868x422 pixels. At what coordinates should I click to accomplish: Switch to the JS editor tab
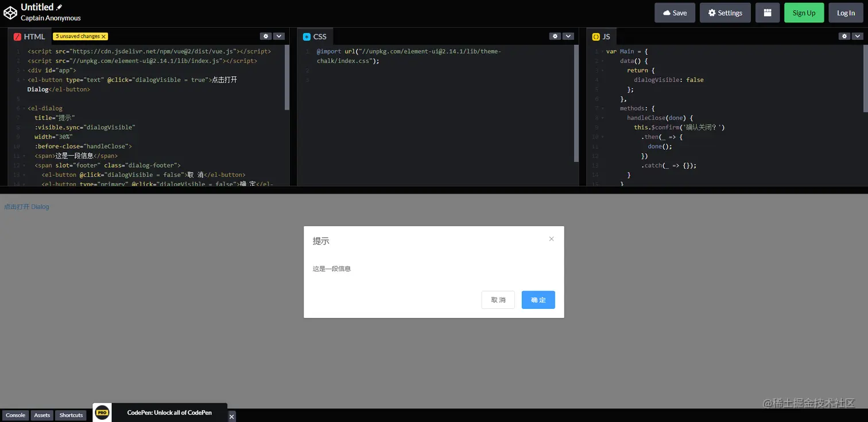click(x=602, y=37)
